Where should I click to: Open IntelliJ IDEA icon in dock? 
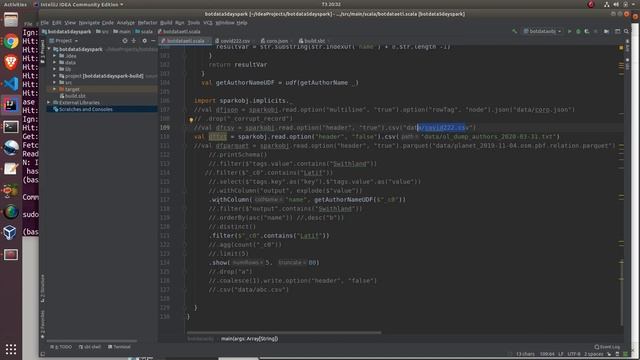point(11,105)
